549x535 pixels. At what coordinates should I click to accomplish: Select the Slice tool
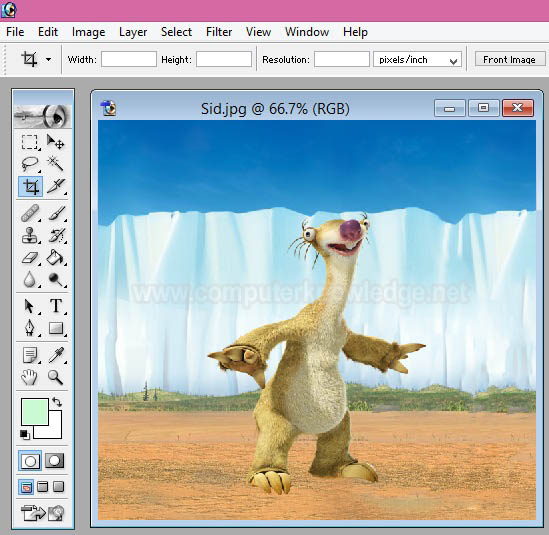coord(56,187)
